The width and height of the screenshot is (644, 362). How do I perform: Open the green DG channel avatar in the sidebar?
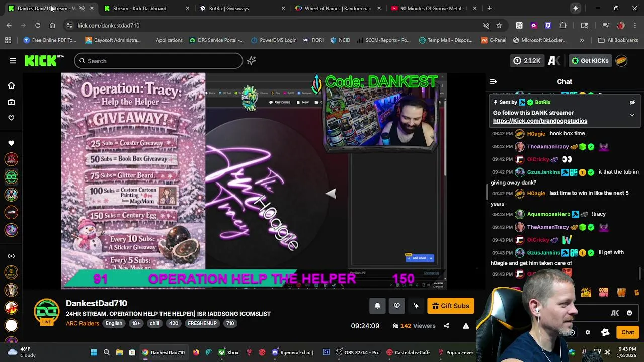point(11,177)
